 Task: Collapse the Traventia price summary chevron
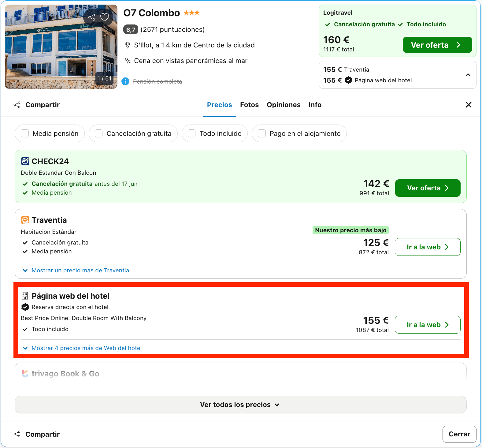point(468,75)
